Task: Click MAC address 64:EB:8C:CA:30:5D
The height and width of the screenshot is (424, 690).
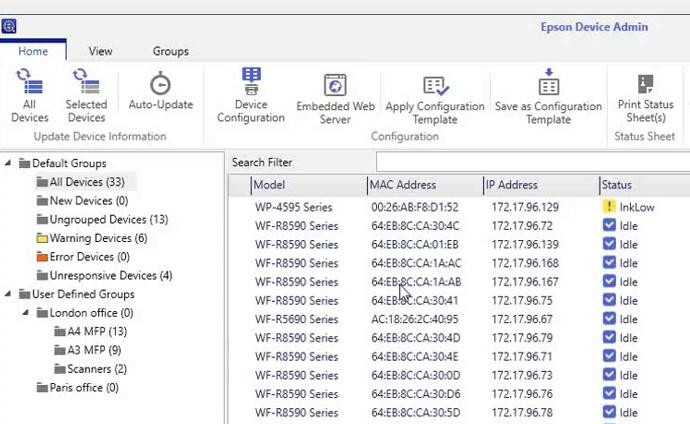Action: coord(415,413)
